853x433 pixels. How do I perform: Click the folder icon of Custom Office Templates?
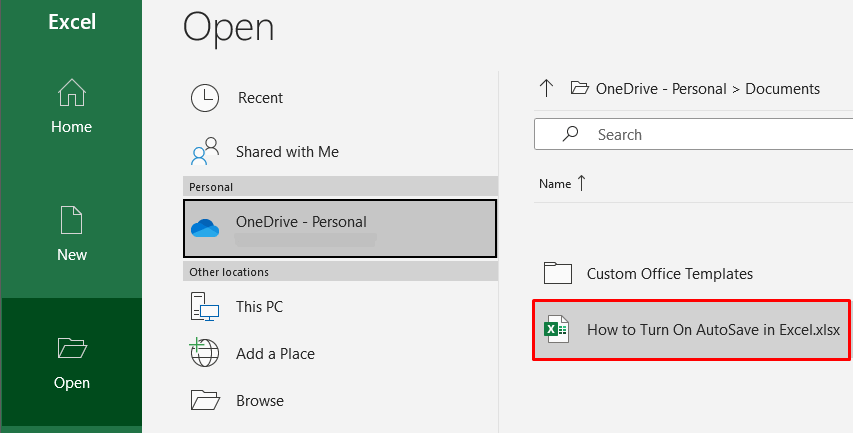(558, 273)
